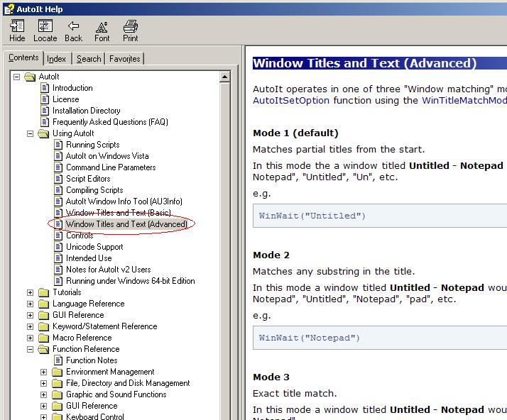The image size is (507, 420).
Task: Click the Tutorials folder icon
Action: pyautogui.click(x=43, y=292)
